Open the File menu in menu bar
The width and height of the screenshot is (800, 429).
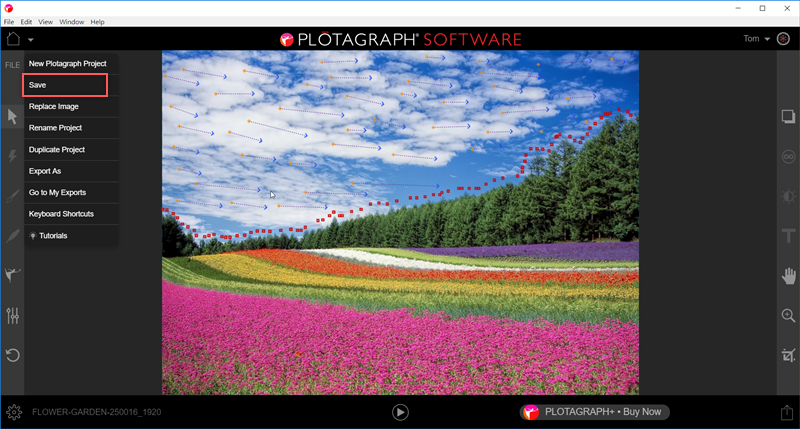click(x=9, y=22)
